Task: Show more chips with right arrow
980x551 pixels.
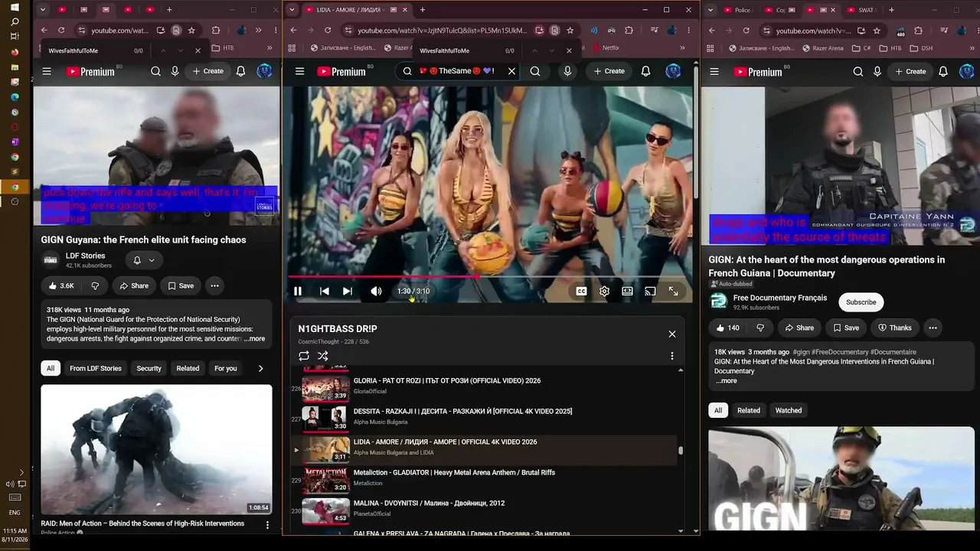Action: pos(260,368)
